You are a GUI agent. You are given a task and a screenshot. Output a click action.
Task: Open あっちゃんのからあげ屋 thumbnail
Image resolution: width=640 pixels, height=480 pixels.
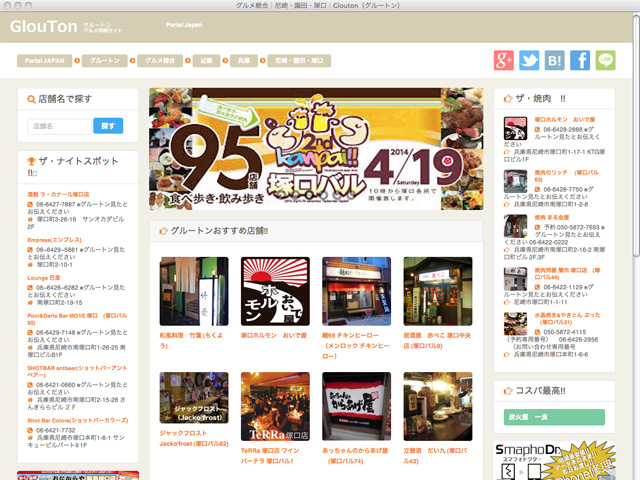coord(356,406)
